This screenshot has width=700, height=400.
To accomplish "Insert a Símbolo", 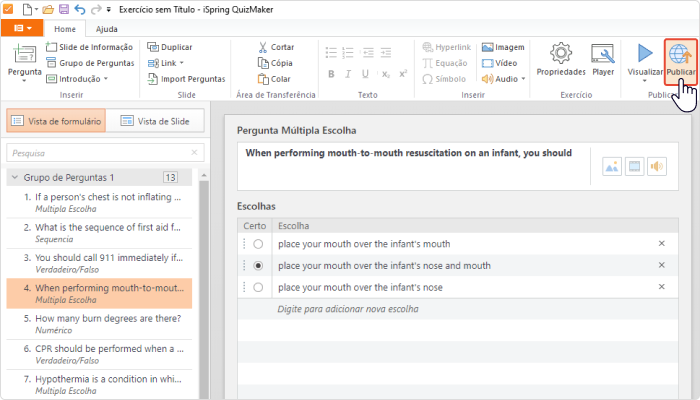I will 444,79.
